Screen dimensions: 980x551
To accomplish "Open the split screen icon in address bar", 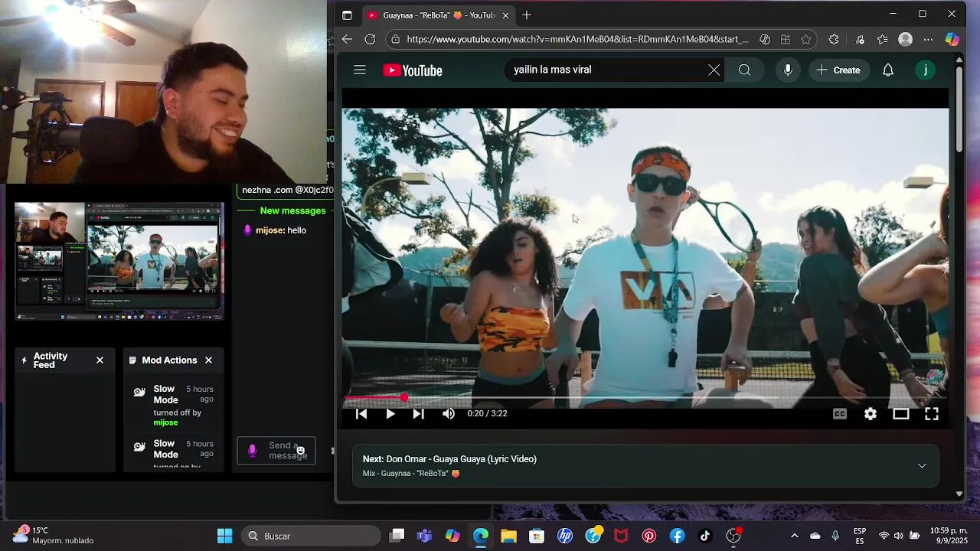I will (786, 39).
